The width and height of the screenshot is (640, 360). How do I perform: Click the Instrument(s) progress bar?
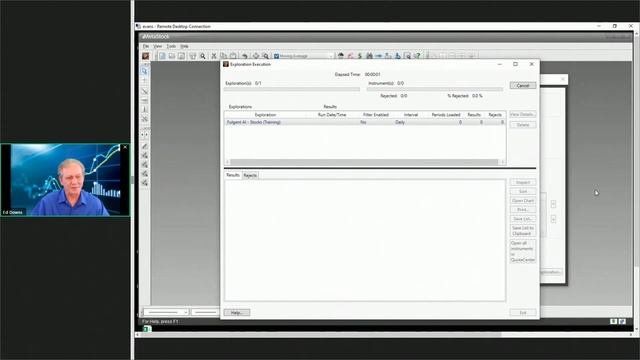coord(435,89)
